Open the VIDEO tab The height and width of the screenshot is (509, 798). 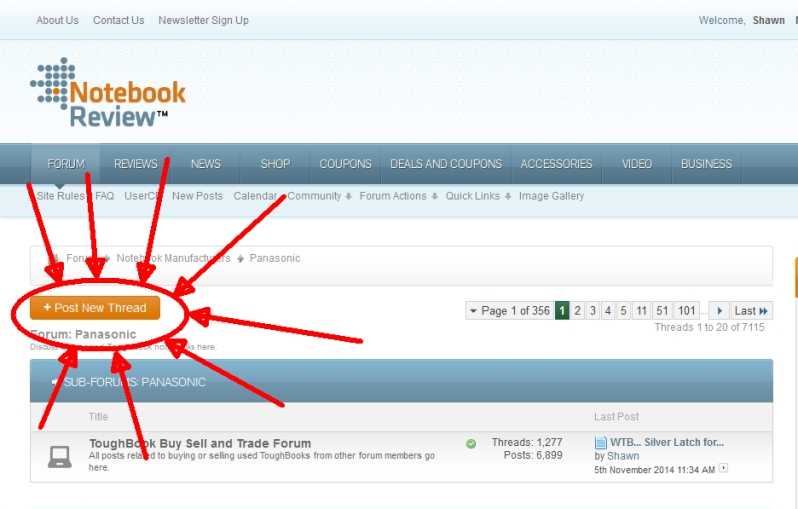point(637,164)
